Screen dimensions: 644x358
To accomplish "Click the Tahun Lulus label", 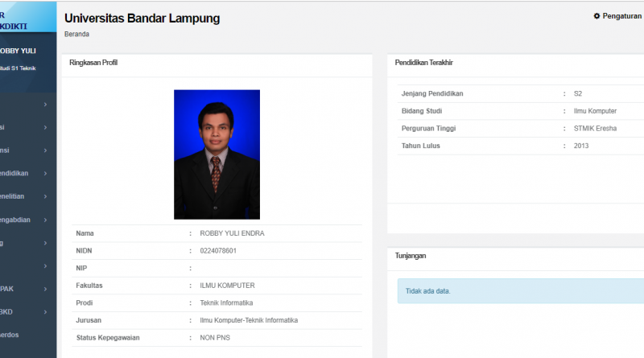I will [x=420, y=146].
